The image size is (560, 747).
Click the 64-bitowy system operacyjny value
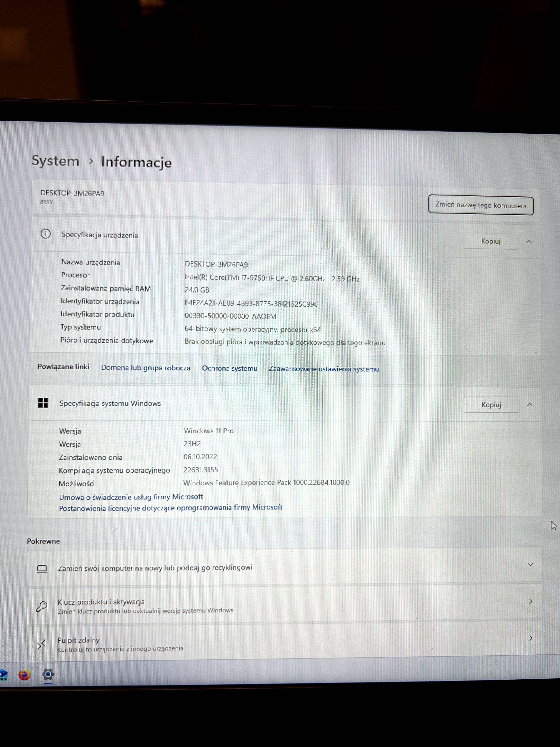(x=253, y=329)
